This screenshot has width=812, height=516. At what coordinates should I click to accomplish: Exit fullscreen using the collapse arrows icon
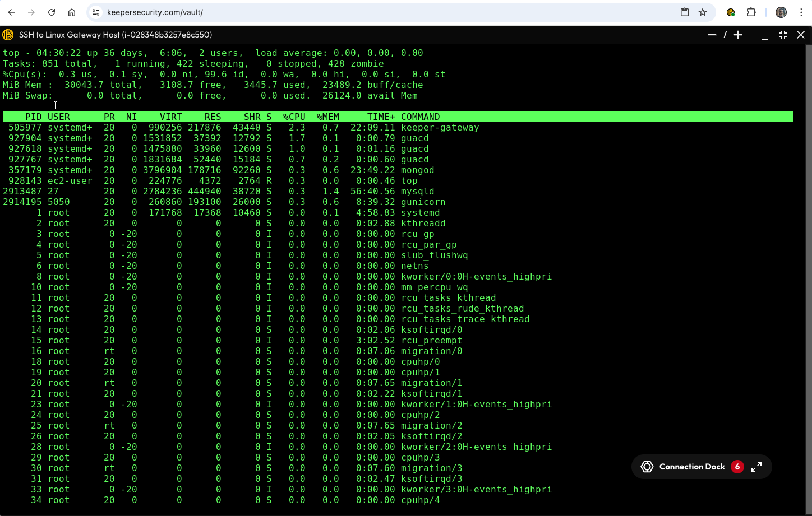point(783,35)
